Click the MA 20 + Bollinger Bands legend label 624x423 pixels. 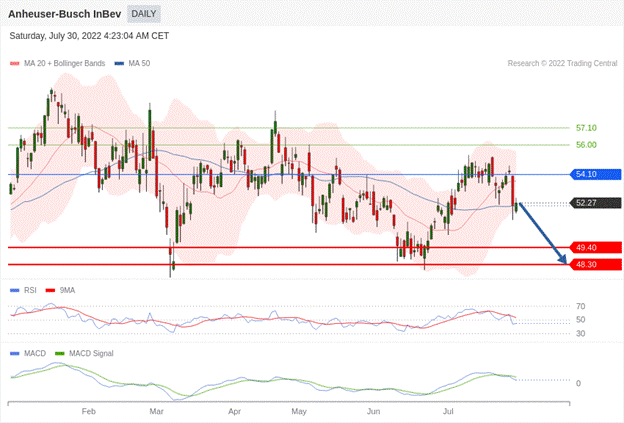(64, 63)
